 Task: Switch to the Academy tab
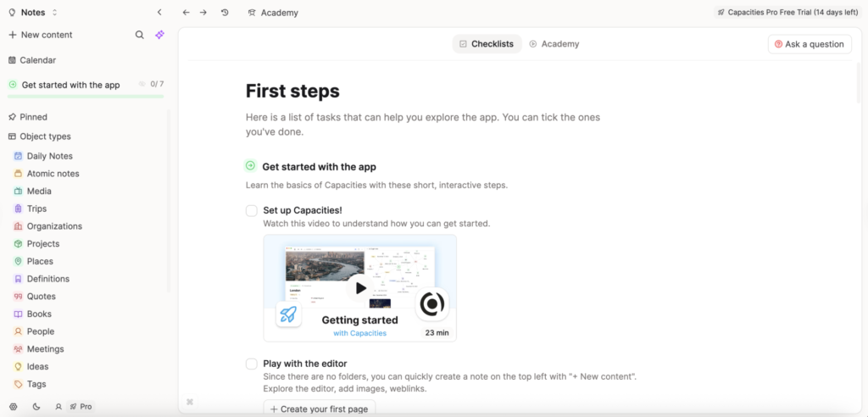[554, 44]
